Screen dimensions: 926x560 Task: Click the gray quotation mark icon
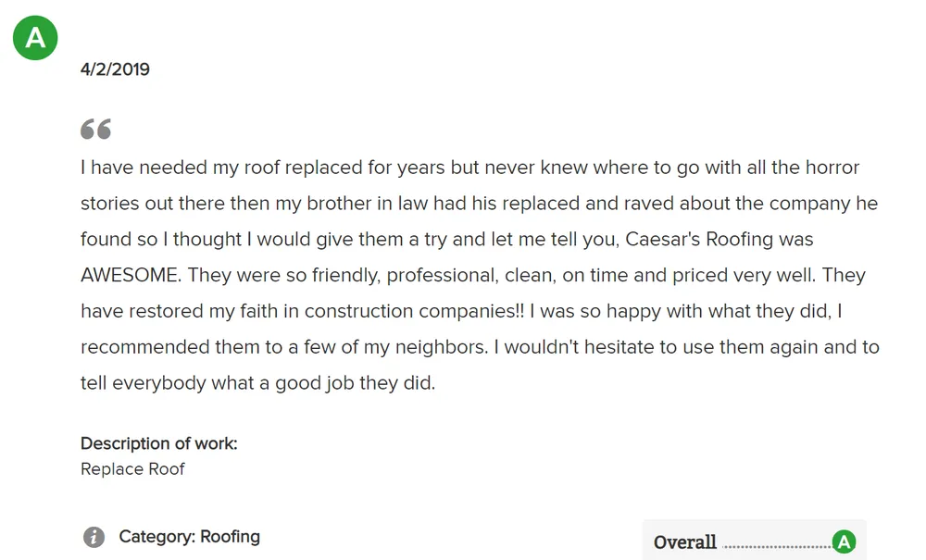pyautogui.click(x=95, y=129)
